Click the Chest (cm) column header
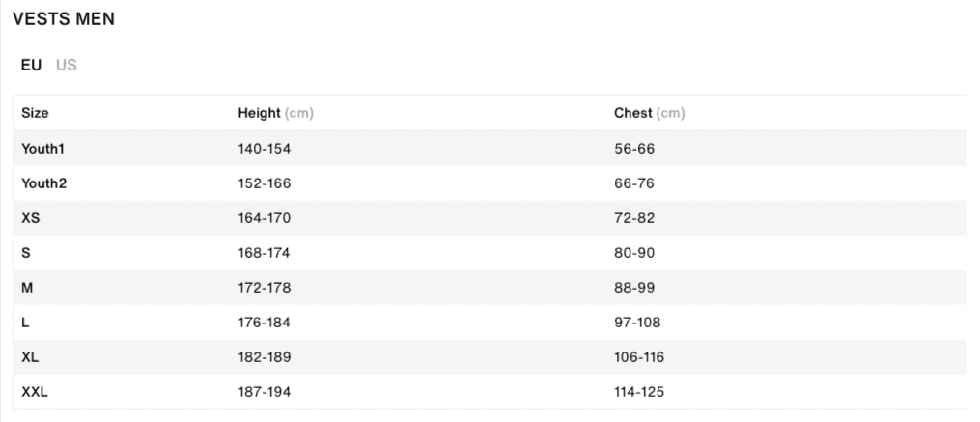Image resolution: width=980 pixels, height=422 pixels. 650,113
